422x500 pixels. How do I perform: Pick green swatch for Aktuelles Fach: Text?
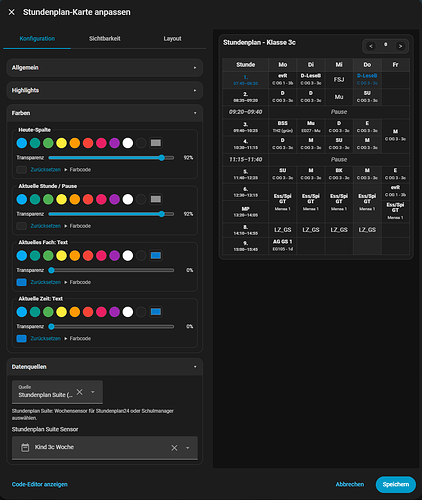pos(48,256)
